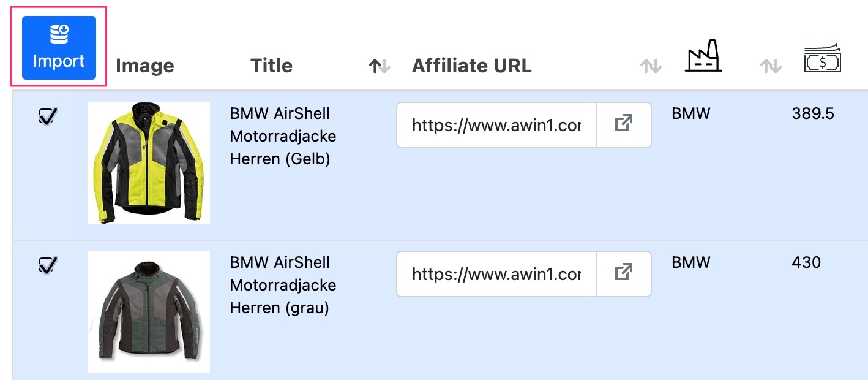
Task: Select the "Herren (grau)" product title text
Action: pyautogui.click(x=279, y=308)
